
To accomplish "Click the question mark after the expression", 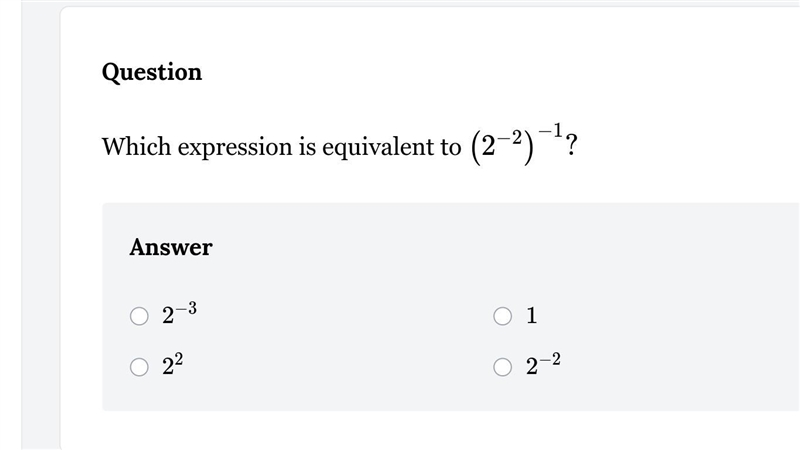I will pyautogui.click(x=571, y=145).
